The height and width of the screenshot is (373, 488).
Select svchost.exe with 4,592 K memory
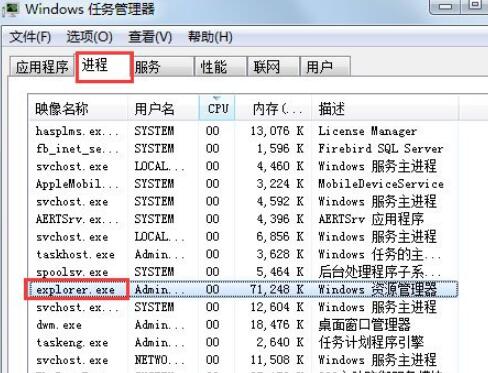(244, 202)
